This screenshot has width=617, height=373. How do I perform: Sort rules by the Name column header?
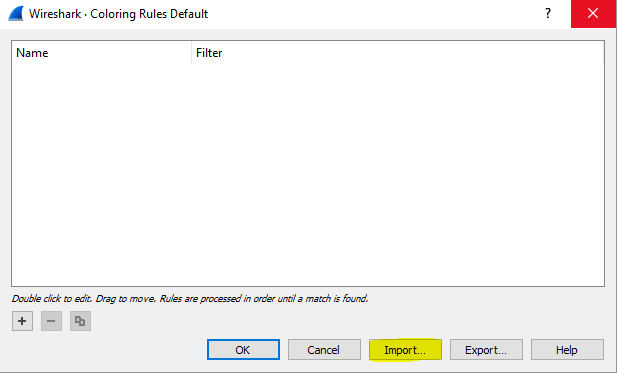[102, 53]
